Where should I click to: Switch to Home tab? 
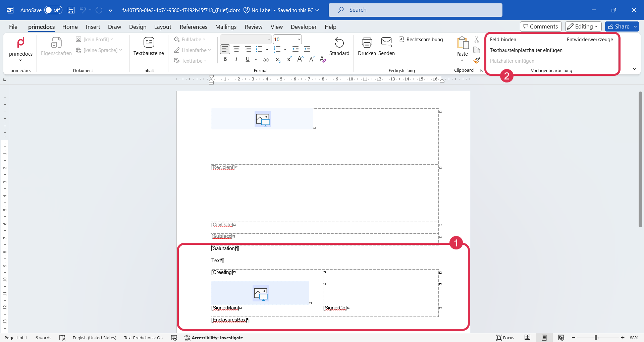(70, 27)
